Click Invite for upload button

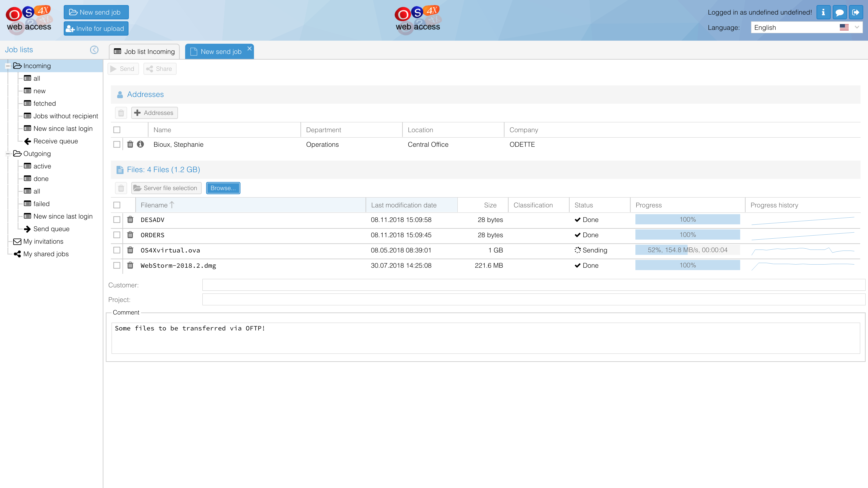coord(96,29)
